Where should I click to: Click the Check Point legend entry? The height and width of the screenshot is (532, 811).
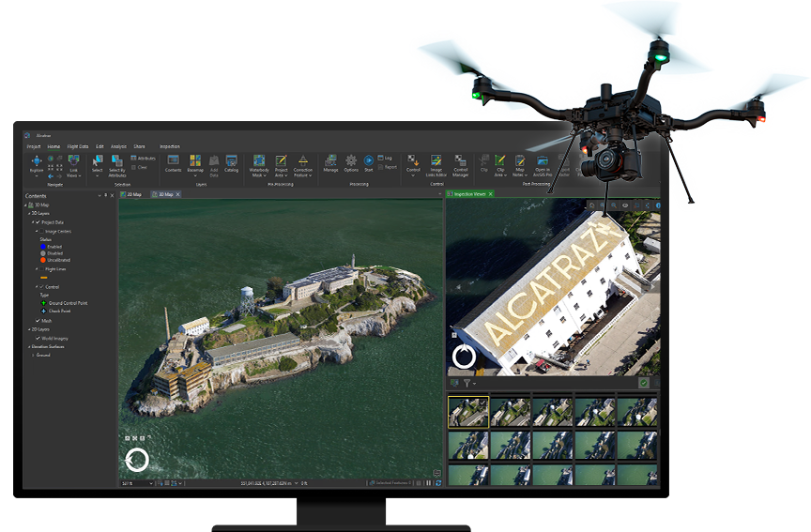click(x=55, y=312)
